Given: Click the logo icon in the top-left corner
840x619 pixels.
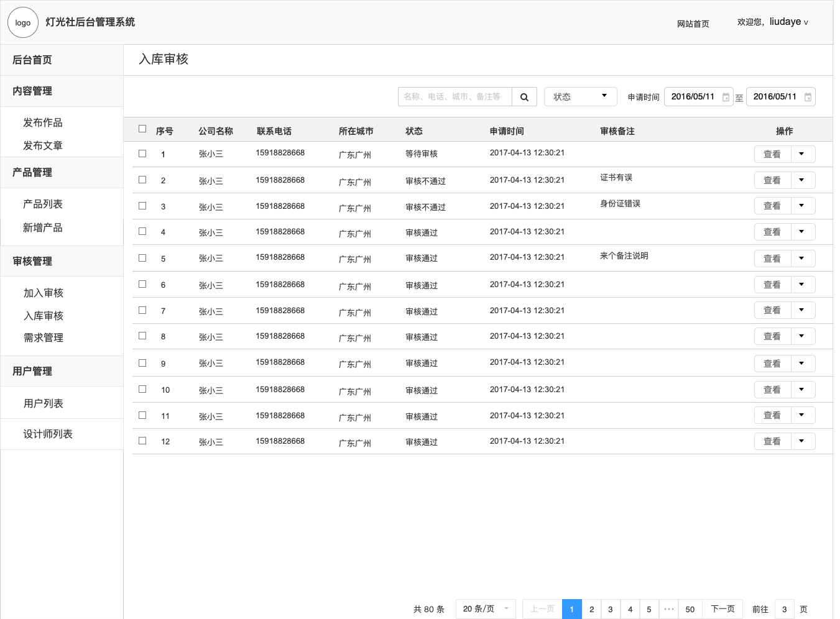Looking at the screenshot, I should 22,22.
